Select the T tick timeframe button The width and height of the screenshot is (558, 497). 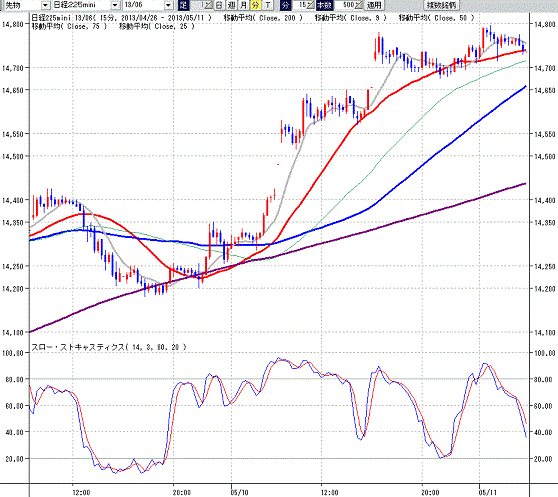(268, 5)
